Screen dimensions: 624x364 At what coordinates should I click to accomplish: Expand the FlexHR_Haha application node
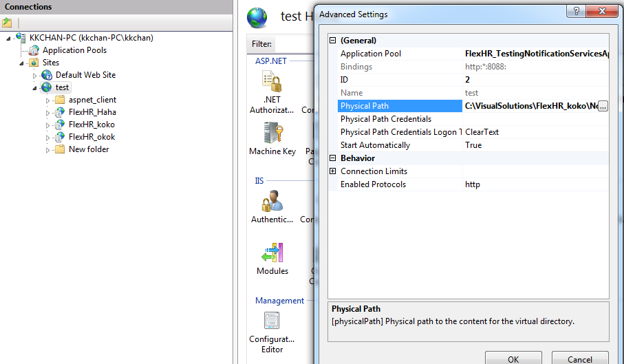pos(47,113)
